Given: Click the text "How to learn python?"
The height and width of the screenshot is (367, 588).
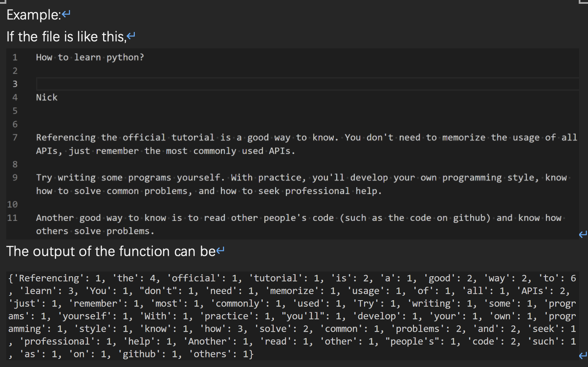Looking at the screenshot, I should (90, 57).
